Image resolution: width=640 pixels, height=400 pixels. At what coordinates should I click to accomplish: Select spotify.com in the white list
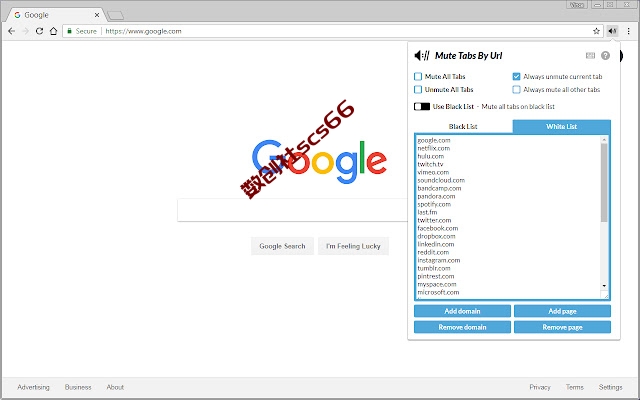(x=434, y=204)
